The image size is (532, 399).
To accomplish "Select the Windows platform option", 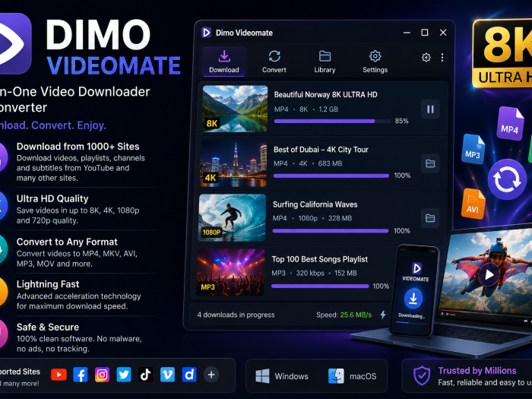I will tap(282, 376).
